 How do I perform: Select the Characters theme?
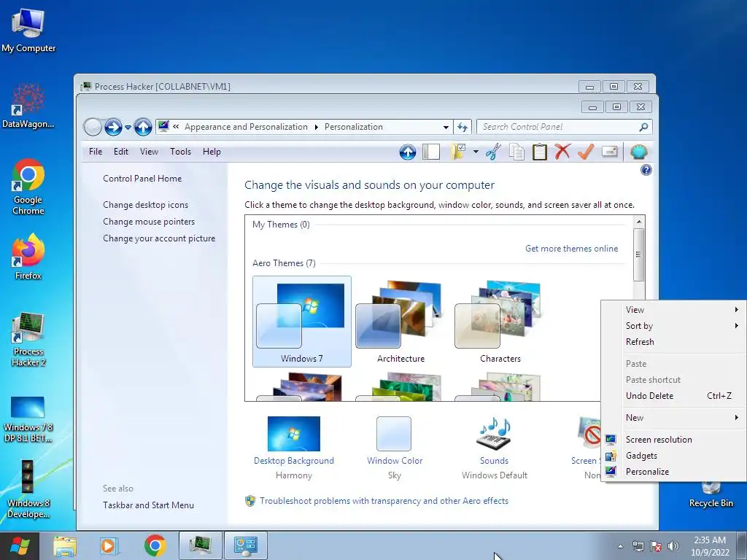tap(500, 322)
